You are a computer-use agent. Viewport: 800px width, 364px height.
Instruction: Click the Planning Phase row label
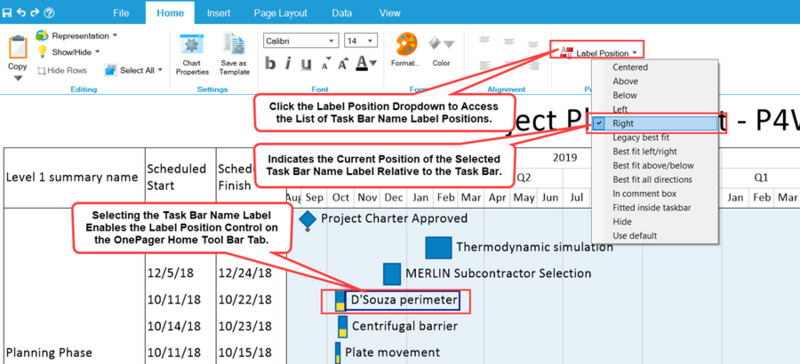pyautogui.click(x=49, y=353)
